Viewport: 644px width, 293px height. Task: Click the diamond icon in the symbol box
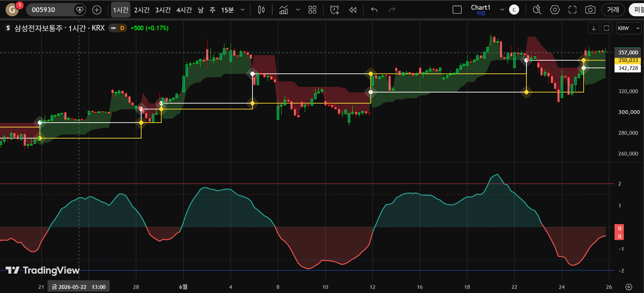pos(80,10)
